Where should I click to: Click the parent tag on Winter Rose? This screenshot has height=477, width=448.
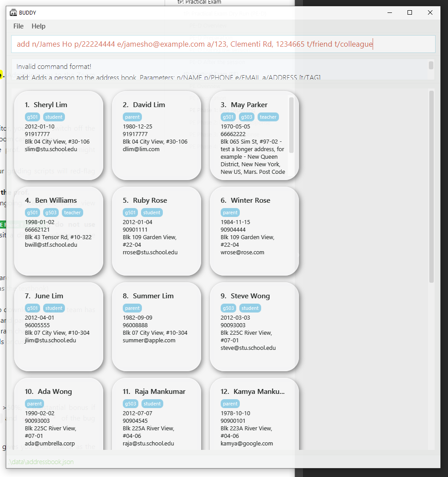point(230,212)
